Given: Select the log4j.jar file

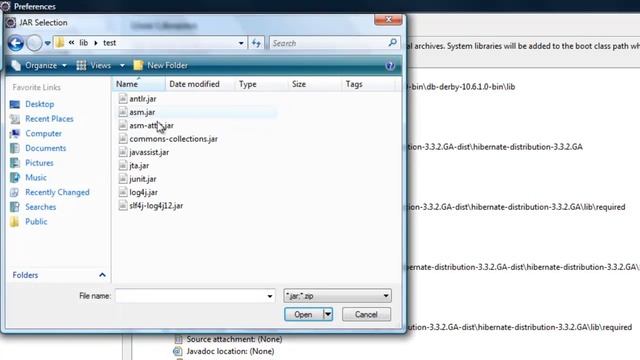Looking at the screenshot, I should pos(143,192).
